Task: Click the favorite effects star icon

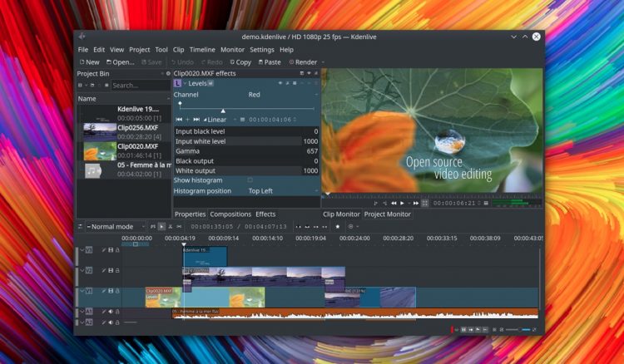Action: pos(338,227)
